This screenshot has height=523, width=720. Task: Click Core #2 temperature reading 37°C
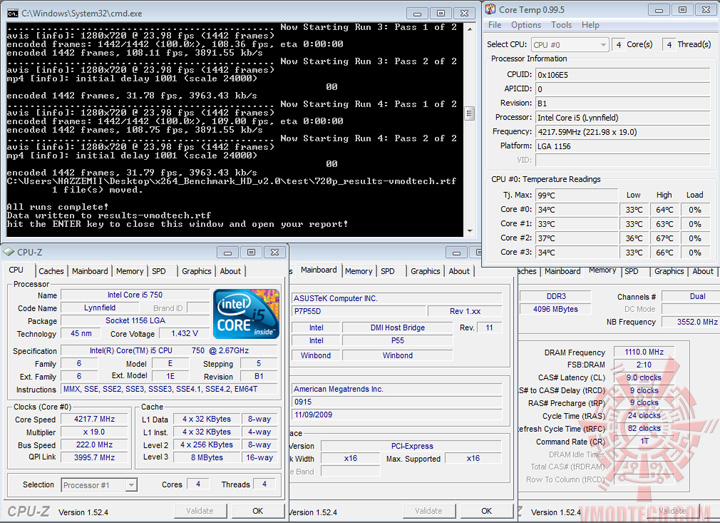click(x=577, y=238)
